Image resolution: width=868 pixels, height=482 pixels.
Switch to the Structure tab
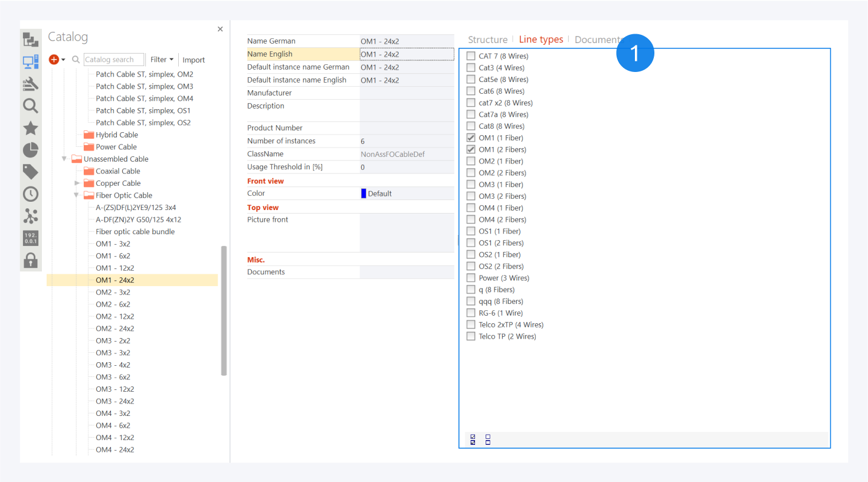(487, 40)
